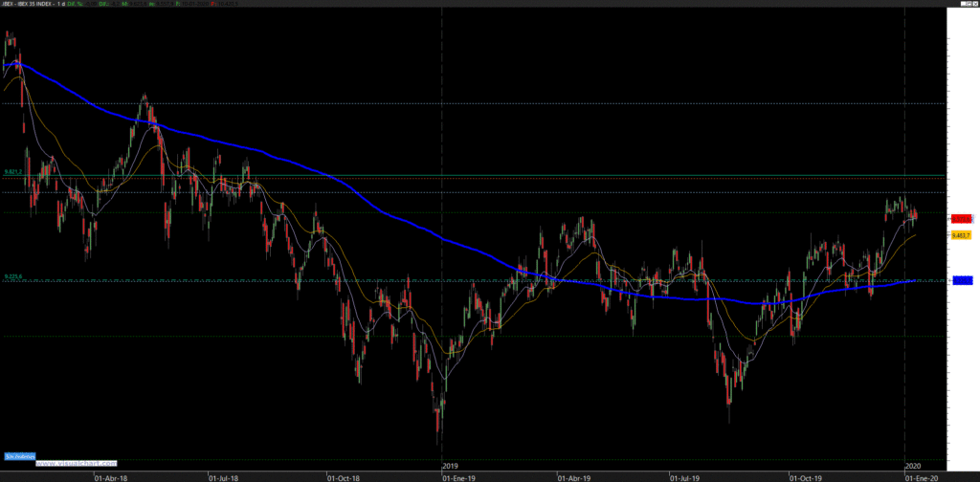Click the 01-Oct-18 date label
Image resolution: width=980 pixels, height=482 pixels.
(343, 477)
